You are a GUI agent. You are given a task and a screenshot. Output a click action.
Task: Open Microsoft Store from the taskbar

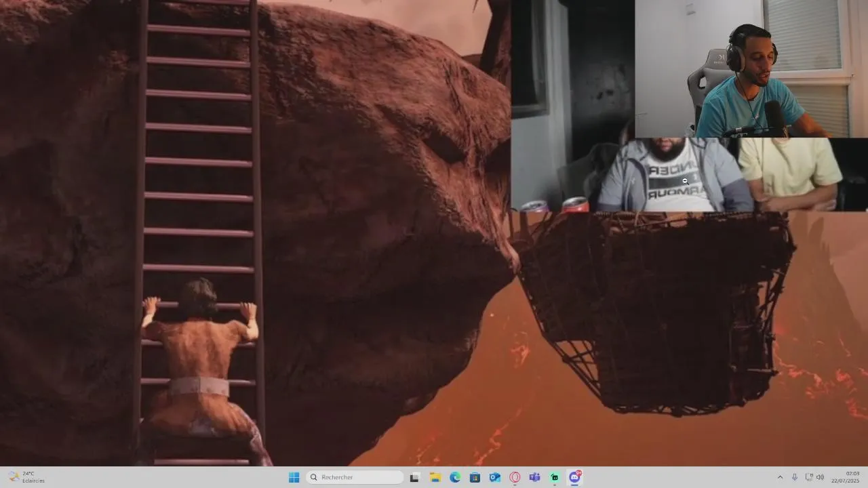(x=475, y=477)
